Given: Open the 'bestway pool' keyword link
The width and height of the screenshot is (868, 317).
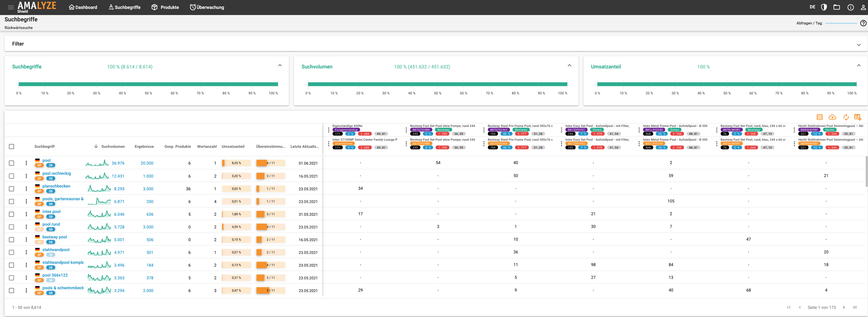Looking at the screenshot, I should [55, 237].
